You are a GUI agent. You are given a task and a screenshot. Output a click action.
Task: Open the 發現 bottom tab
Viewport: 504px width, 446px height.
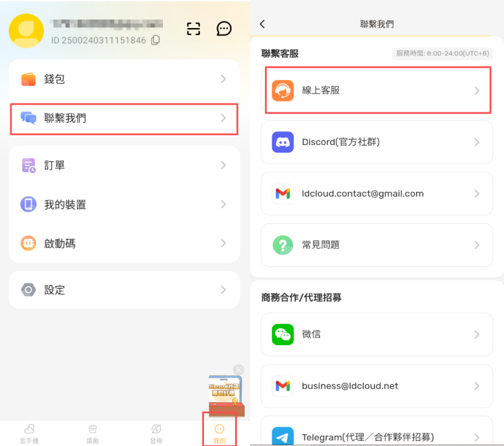click(156, 432)
